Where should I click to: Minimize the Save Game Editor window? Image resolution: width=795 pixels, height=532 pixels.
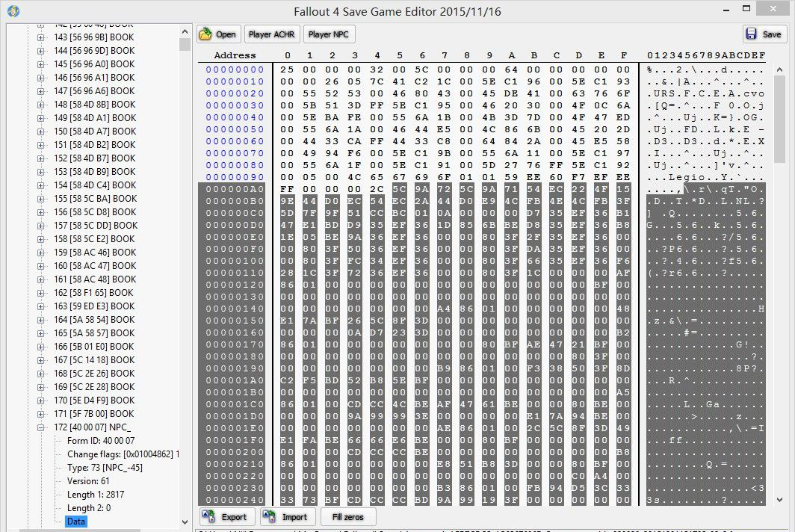[x=726, y=9]
